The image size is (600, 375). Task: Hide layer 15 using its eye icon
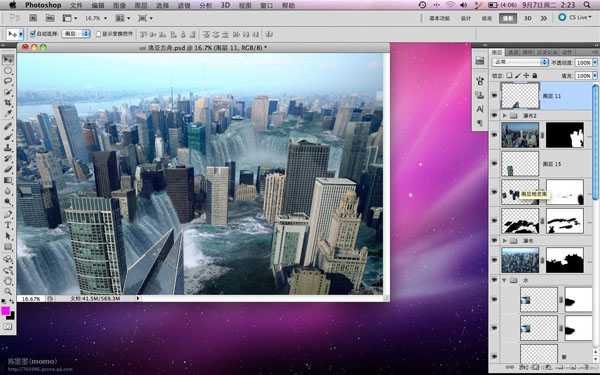[x=494, y=163]
